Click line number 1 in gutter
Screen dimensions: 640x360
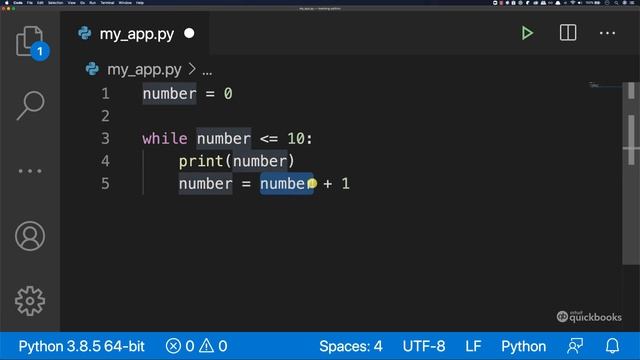click(x=106, y=93)
